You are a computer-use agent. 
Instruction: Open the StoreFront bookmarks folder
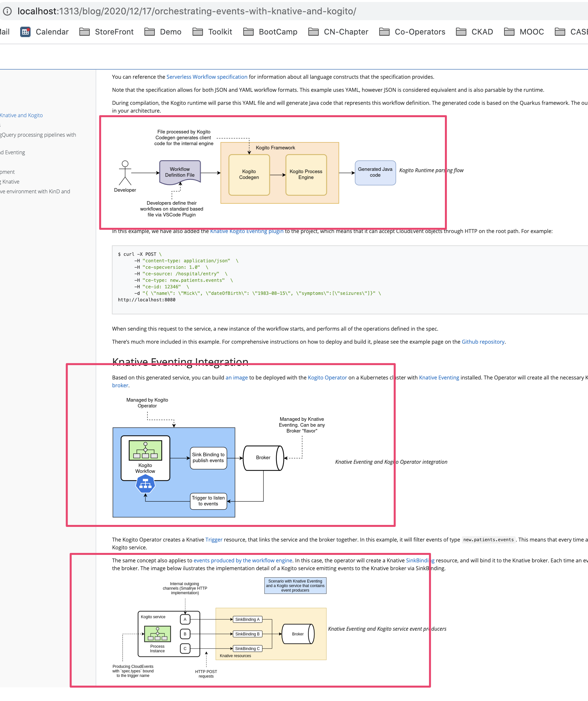click(106, 32)
